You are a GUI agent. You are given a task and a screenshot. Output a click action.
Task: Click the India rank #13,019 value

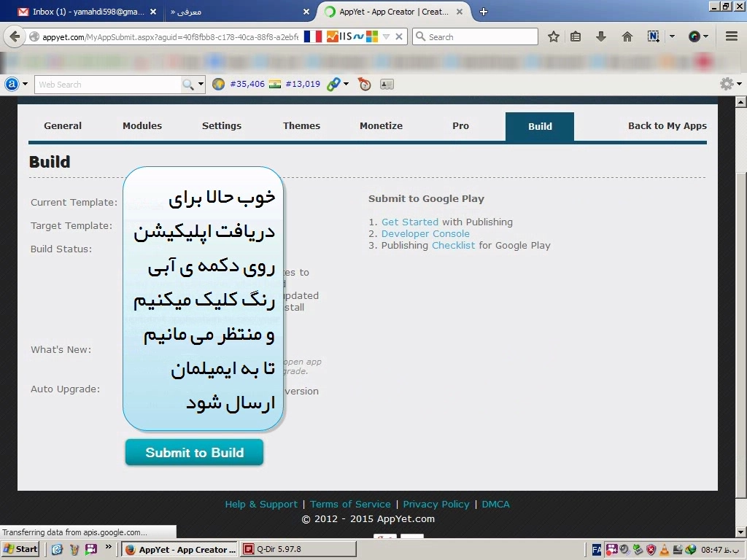303,85
